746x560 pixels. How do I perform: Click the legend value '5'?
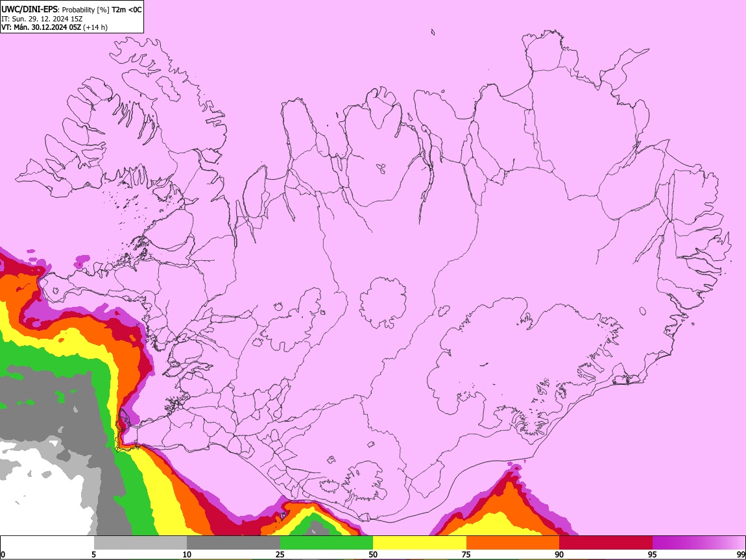93,554
